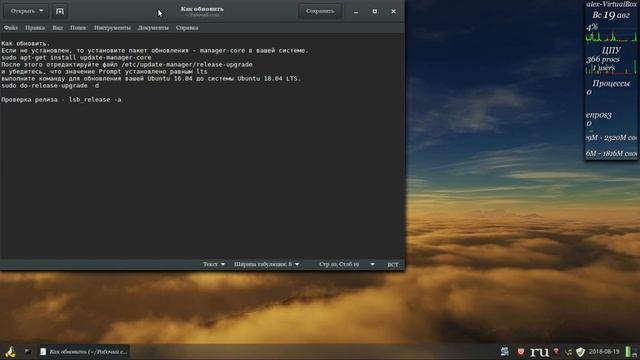Click the '366 procs' line in the widget

tap(603, 59)
